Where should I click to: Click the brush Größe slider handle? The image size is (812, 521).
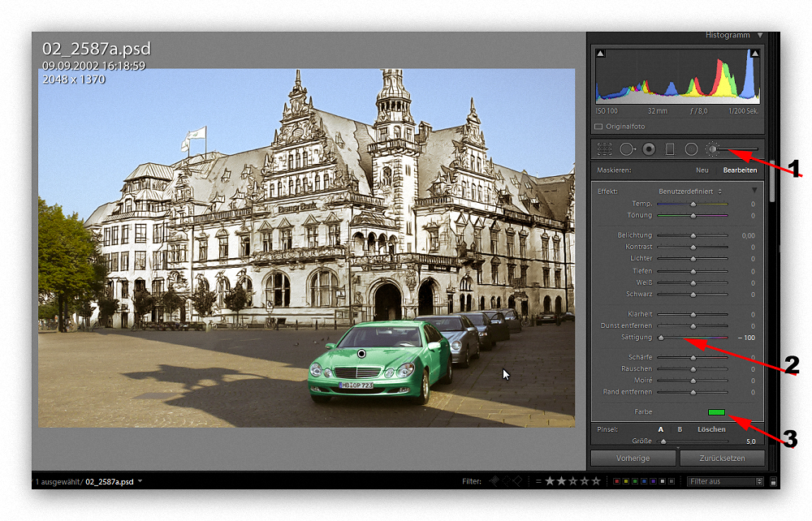(x=663, y=441)
